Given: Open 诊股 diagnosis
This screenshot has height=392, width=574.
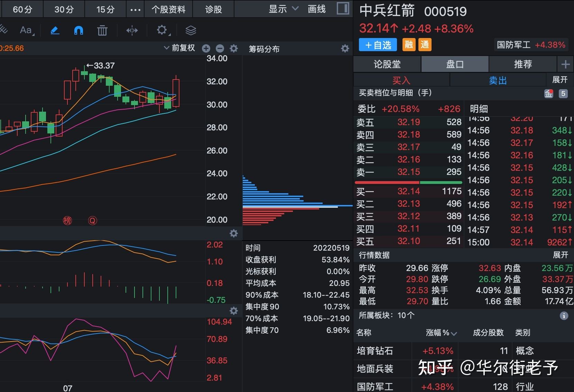Looking at the screenshot, I should (213, 9).
